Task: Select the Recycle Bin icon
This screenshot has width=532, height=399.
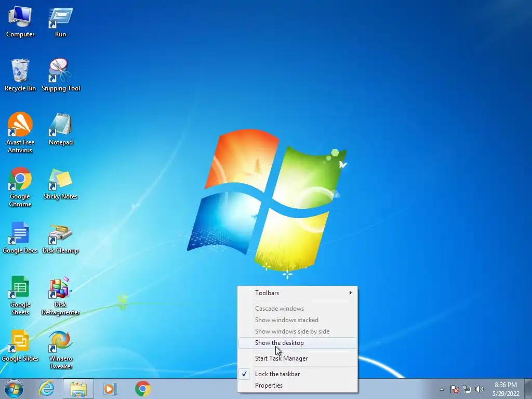Action: coord(20,75)
